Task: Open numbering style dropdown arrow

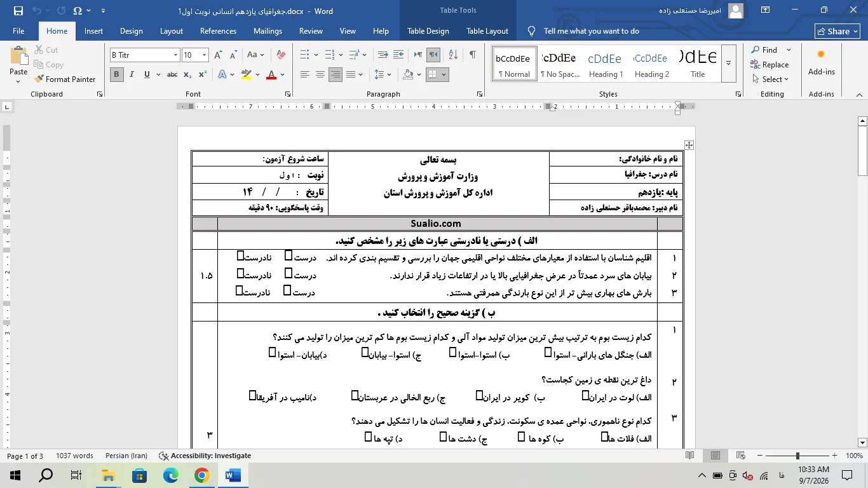Action: coord(341,55)
